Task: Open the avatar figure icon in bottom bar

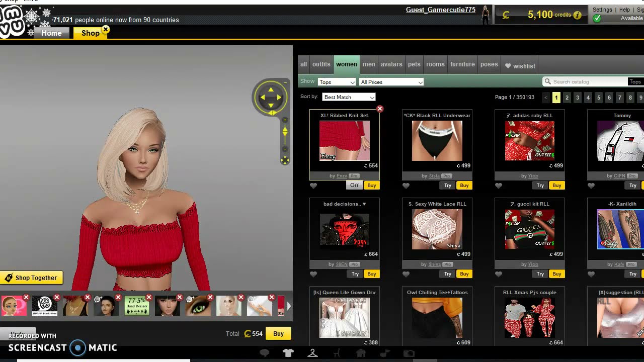Action: point(312,353)
